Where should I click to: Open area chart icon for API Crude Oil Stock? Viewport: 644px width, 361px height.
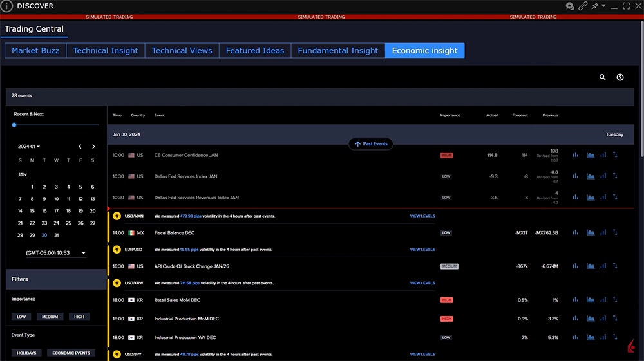pos(591,266)
